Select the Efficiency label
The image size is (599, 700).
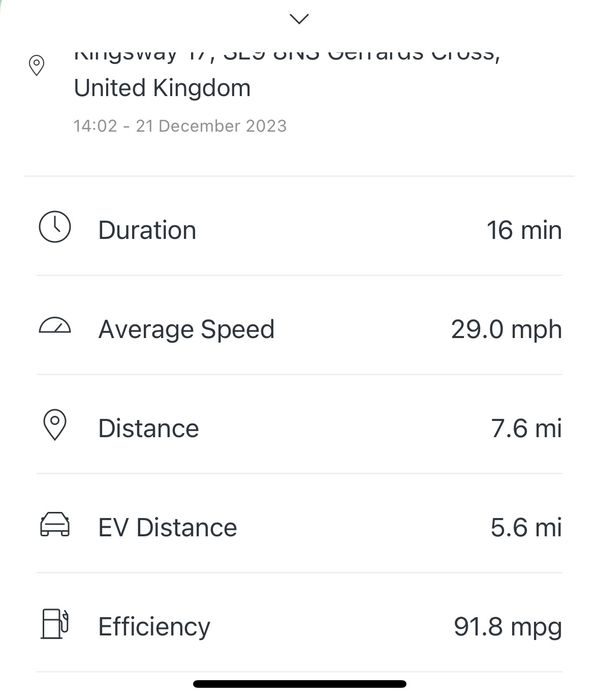(154, 628)
